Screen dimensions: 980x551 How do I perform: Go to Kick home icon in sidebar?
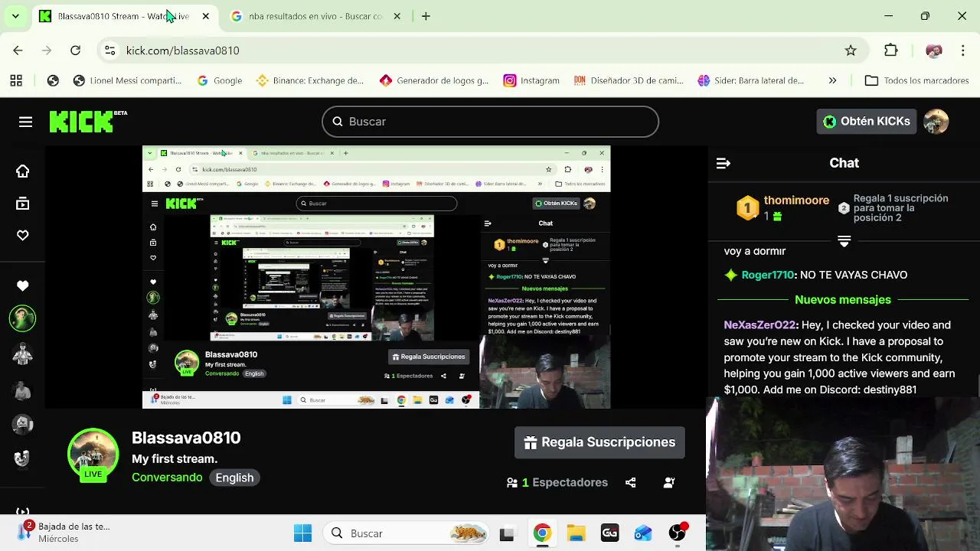[x=23, y=171]
